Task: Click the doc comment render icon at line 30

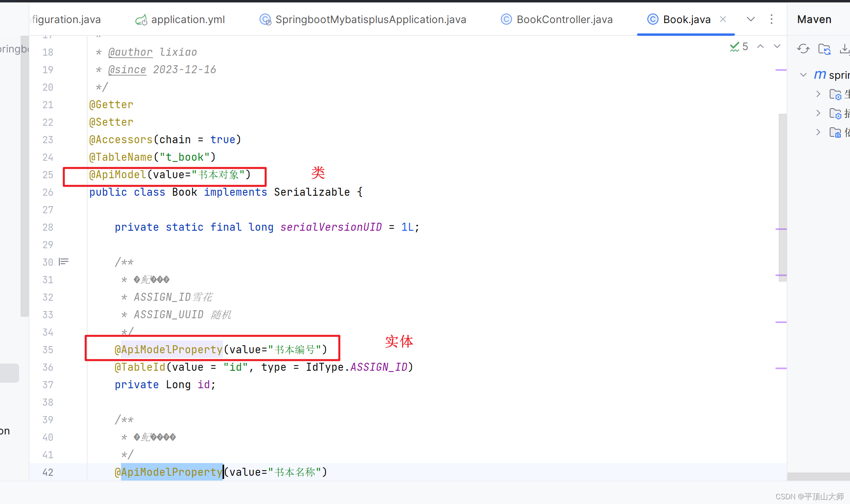Action: 64,262
